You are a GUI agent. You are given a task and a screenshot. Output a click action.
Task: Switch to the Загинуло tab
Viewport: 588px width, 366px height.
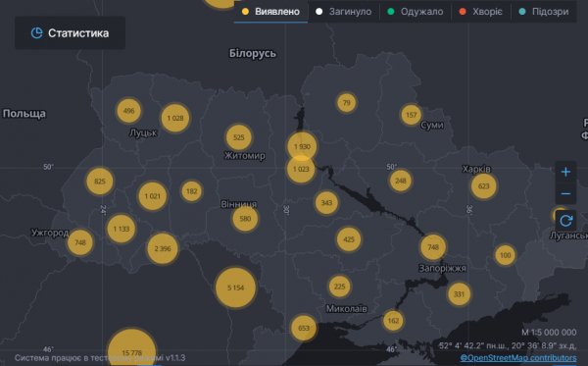(x=344, y=12)
